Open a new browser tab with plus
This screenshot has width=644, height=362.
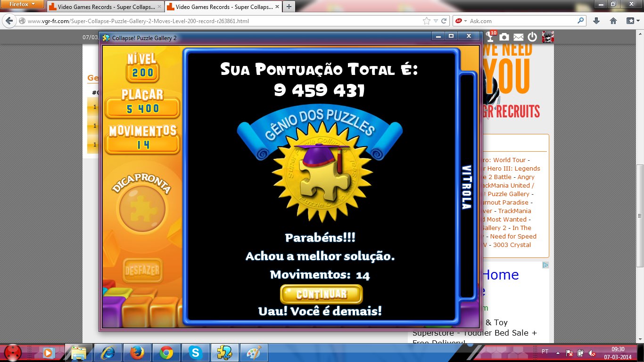tap(289, 7)
